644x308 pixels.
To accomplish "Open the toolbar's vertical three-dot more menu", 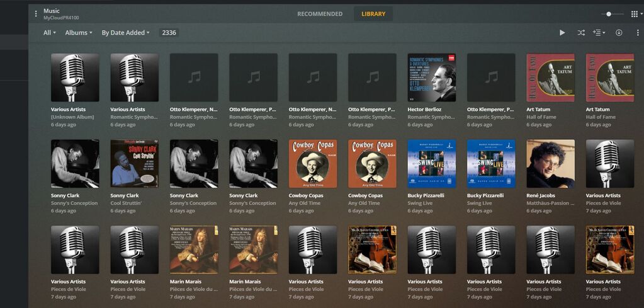I will [x=638, y=33].
